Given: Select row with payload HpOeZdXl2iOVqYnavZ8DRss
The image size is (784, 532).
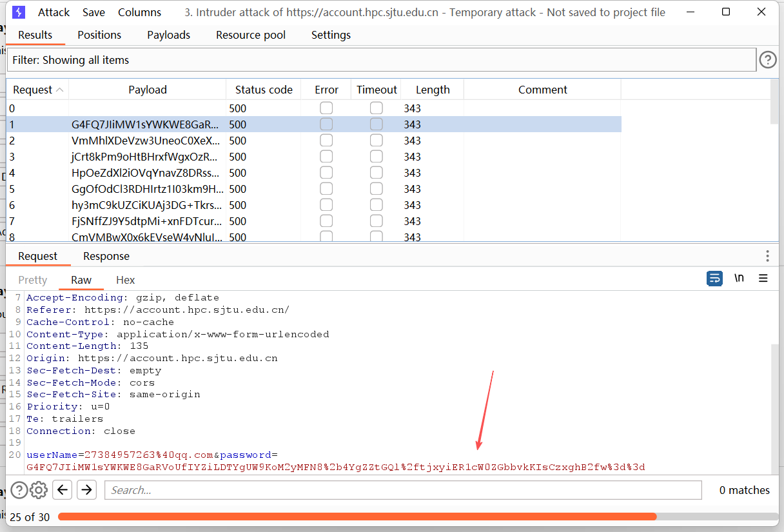Looking at the screenshot, I should pos(313,173).
